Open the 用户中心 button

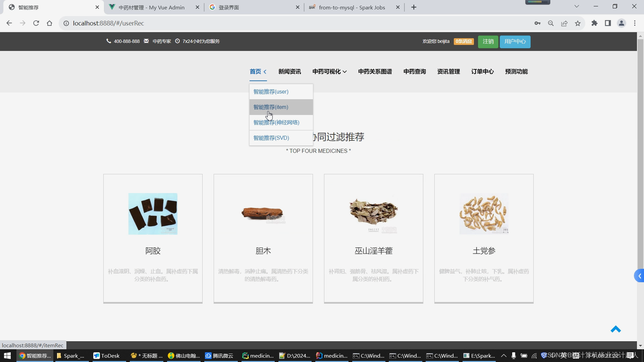tap(515, 42)
